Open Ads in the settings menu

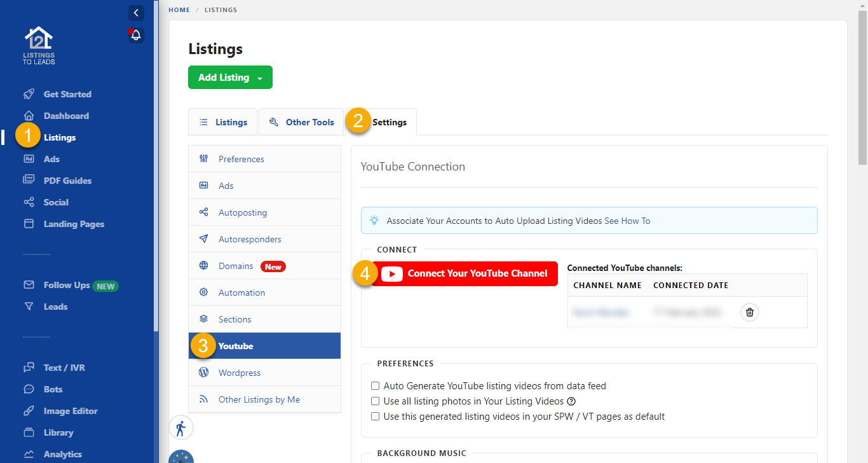point(264,186)
